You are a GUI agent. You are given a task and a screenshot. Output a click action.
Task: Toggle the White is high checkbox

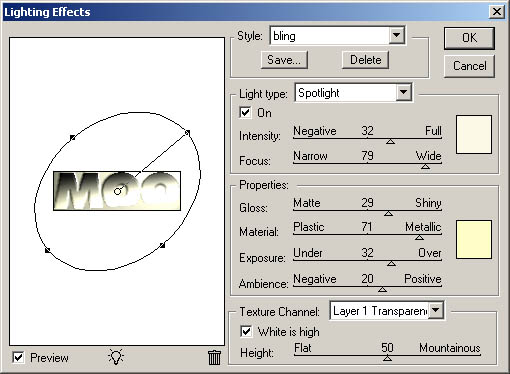246,331
